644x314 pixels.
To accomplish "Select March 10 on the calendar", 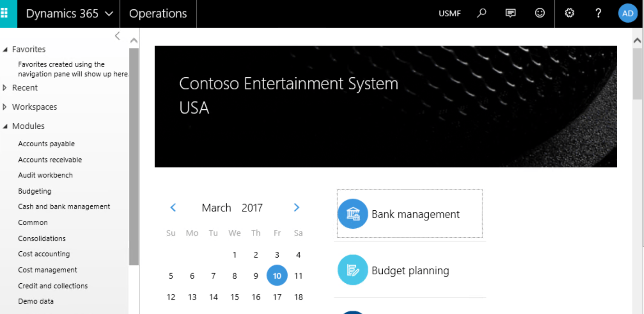I will (x=277, y=276).
